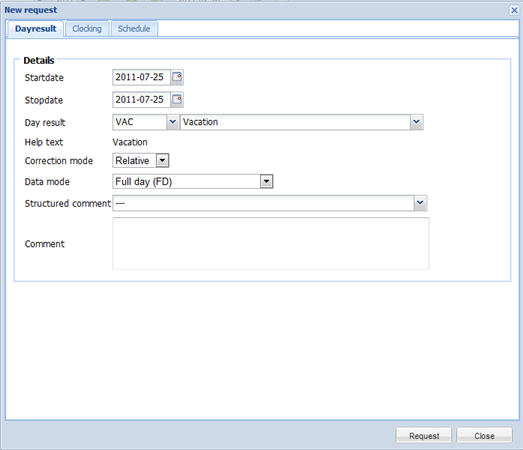Screen dimensions: 523x450
Task: Click the Request button
Action: pos(424,436)
